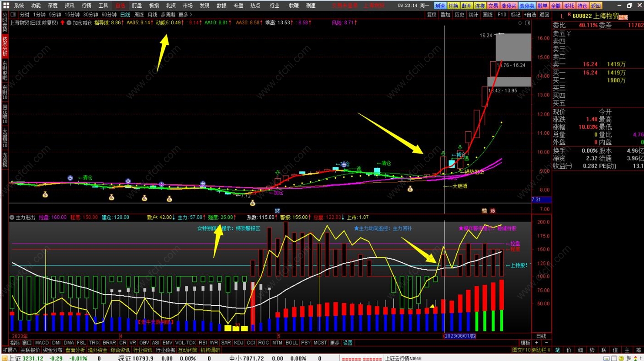The width and height of the screenshot is (644, 361).
Task: Click the 细 button in bottom-right bar
Action: pyautogui.click(x=581, y=350)
